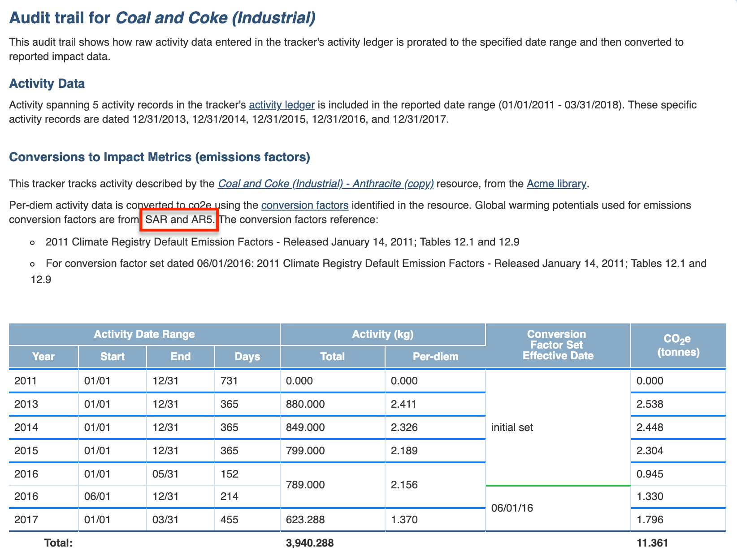Click the Conversion Factor Set Effective Date header

tap(557, 345)
